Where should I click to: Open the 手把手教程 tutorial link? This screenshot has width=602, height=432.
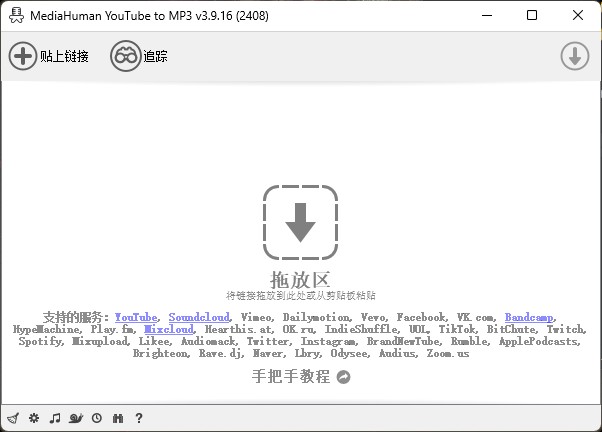(291, 376)
